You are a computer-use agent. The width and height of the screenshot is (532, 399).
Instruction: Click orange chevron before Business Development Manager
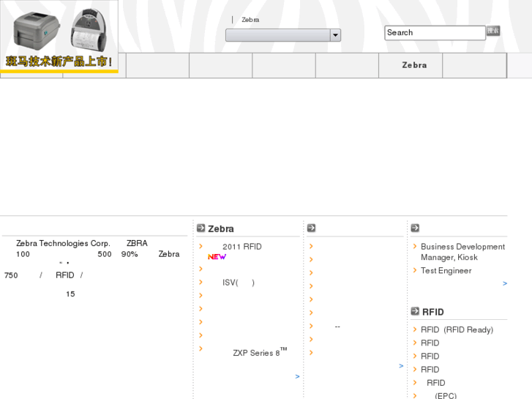click(415, 246)
